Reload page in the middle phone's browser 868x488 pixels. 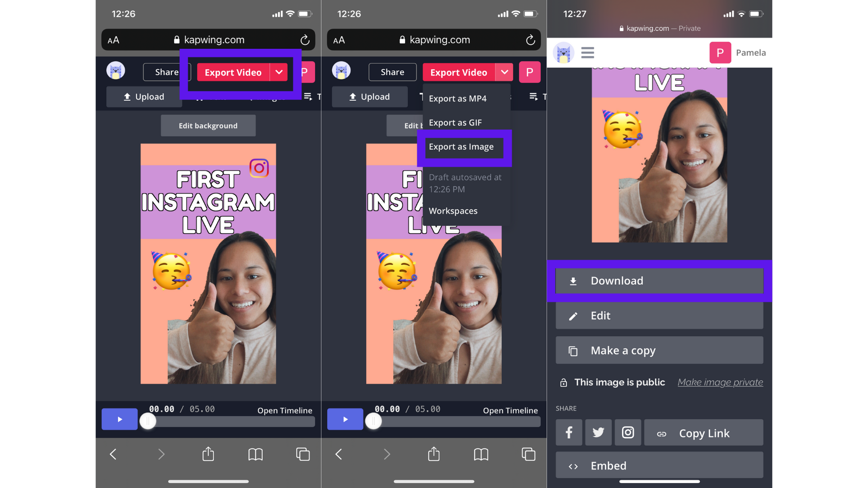point(530,40)
